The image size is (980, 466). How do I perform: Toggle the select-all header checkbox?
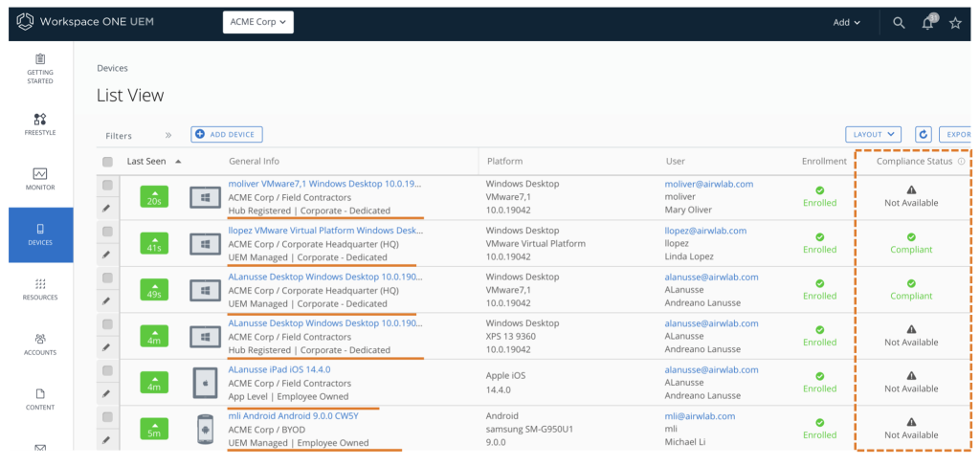[107, 162]
